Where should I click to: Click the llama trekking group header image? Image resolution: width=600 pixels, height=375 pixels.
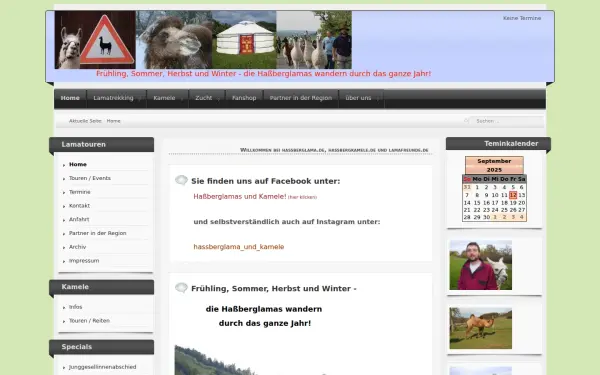(314, 40)
